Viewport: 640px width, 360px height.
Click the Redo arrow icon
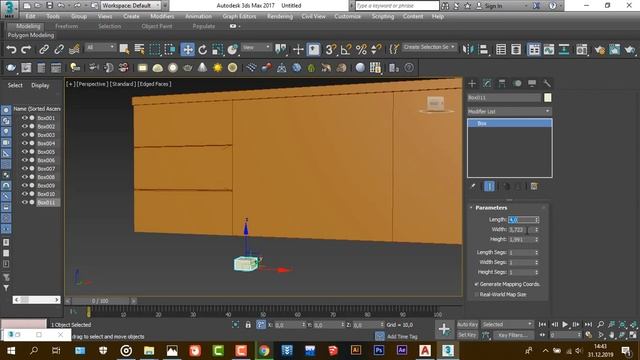(26, 49)
